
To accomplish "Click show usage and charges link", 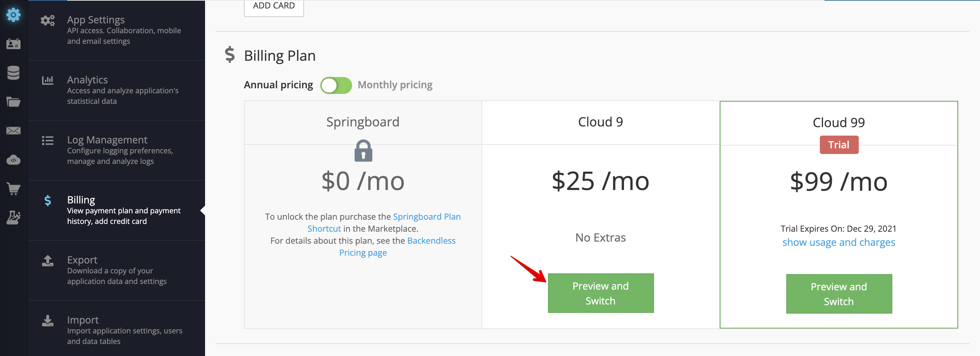I will [839, 242].
